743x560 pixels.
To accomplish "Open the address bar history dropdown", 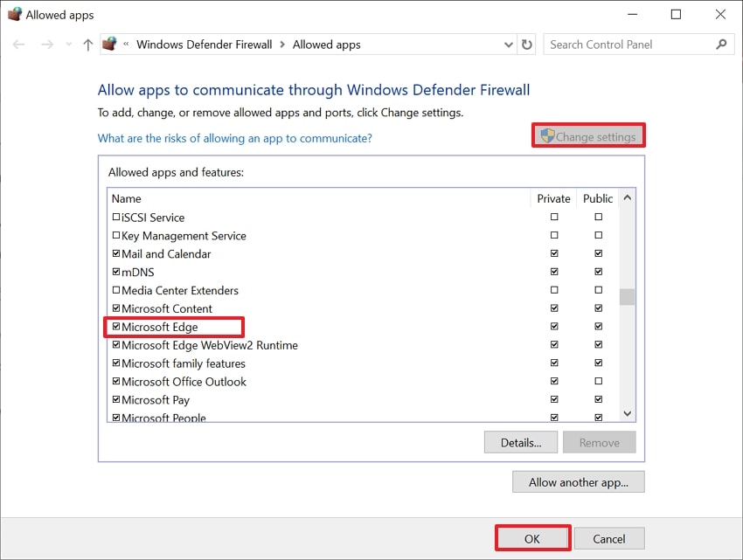I will point(507,45).
